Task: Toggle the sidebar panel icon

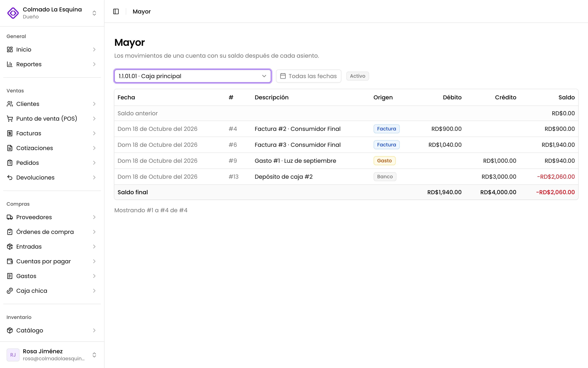Action: point(116,11)
